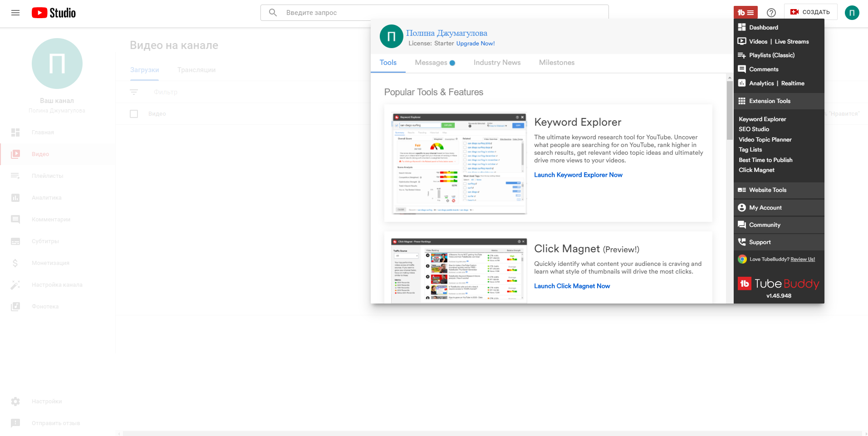
Task: Select the Трансляции tab
Action: tap(196, 70)
